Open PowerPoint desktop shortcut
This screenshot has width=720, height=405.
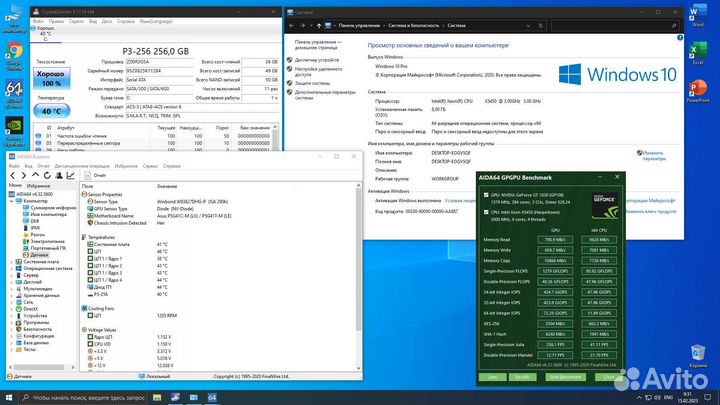698,91
